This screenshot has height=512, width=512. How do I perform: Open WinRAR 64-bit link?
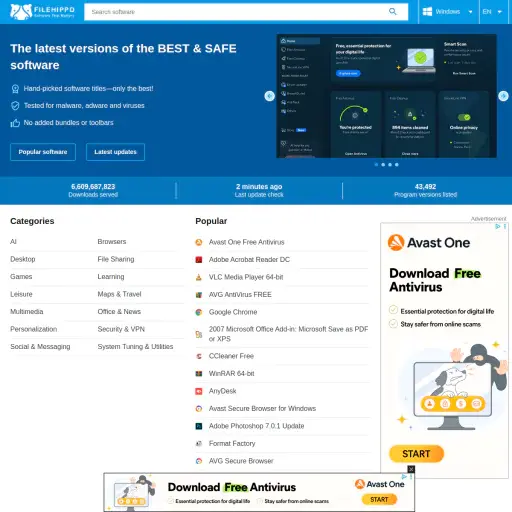pos(232,374)
